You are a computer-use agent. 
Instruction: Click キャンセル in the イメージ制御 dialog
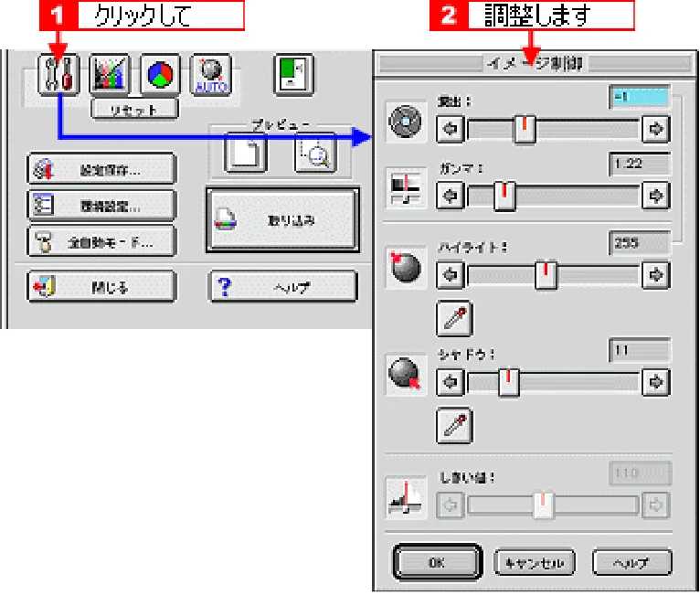click(x=535, y=563)
